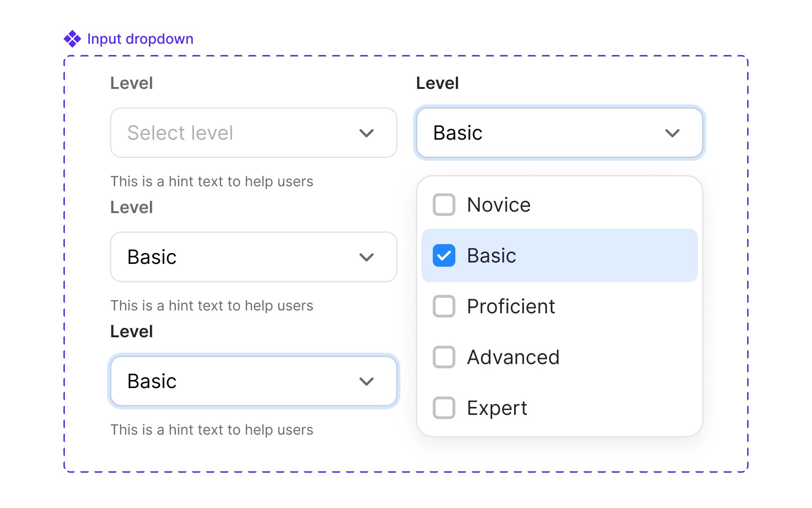
Task: Click the chevron inside the Select level field
Action: 366,133
